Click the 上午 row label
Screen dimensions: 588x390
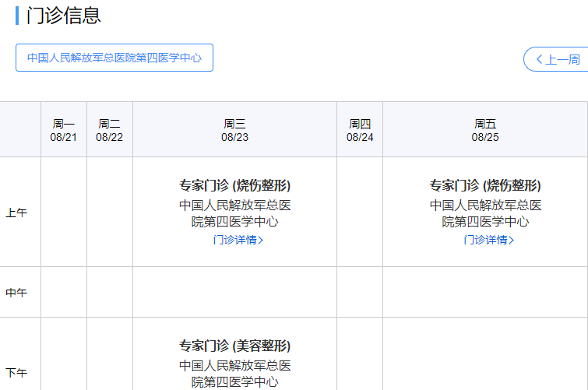point(16,213)
